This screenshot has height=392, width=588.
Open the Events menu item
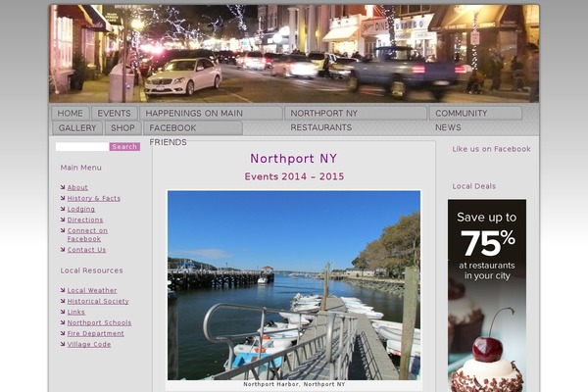click(114, 114)
